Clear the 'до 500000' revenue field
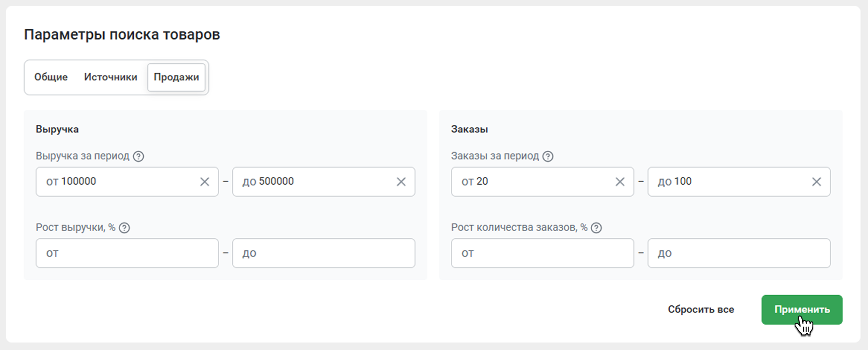 pyautogui.click(x=401, y=182)
